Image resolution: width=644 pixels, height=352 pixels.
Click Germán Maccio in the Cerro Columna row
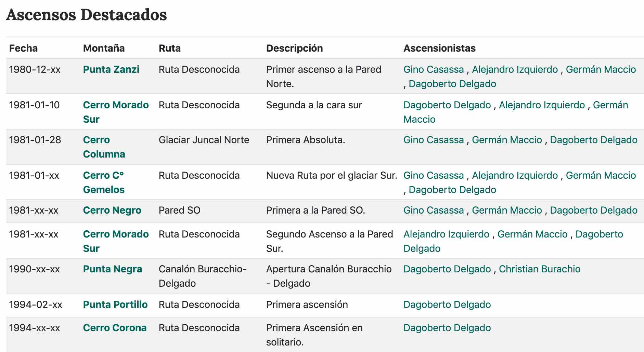pyautogui.click(x=507, y=140)
